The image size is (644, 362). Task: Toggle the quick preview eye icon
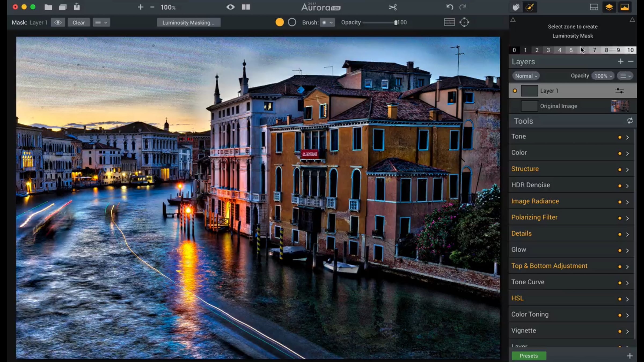(230, 7)
